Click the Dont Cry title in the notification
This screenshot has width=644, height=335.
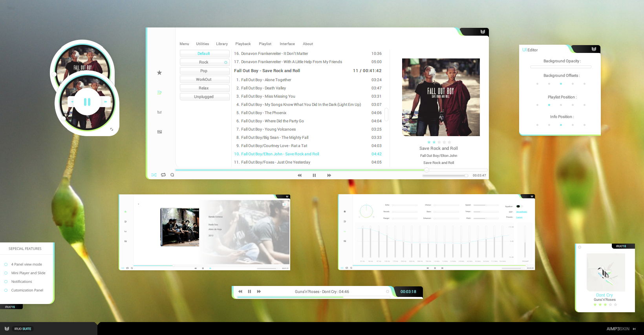(604, 295)
